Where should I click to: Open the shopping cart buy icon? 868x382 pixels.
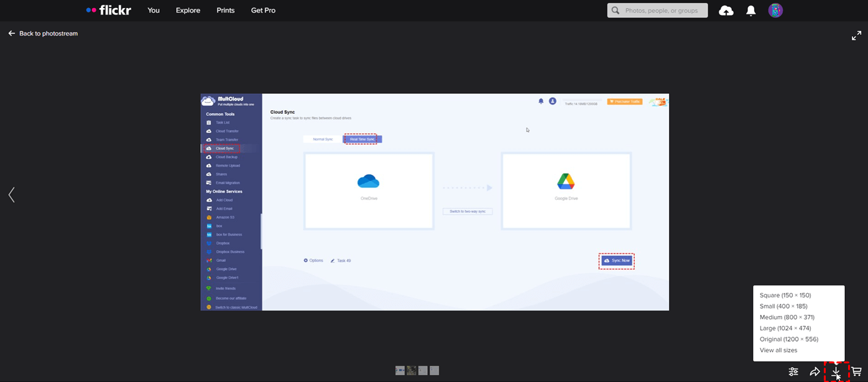tap(856, 371)
